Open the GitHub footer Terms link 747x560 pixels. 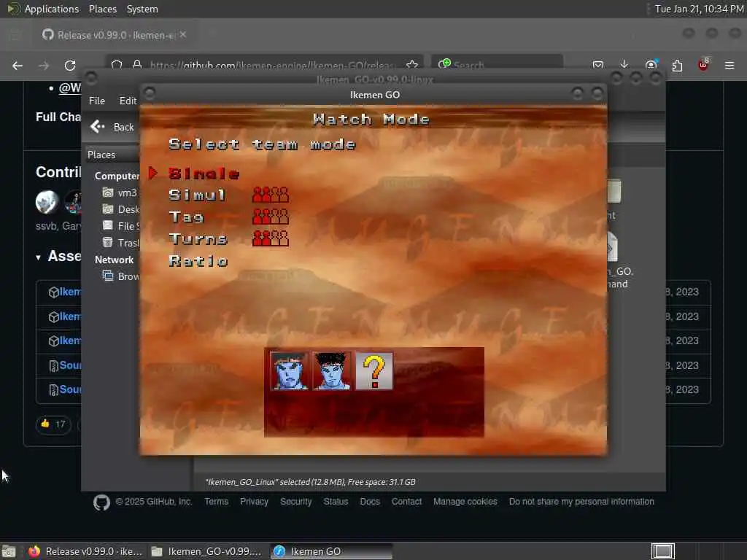point(216,502)
